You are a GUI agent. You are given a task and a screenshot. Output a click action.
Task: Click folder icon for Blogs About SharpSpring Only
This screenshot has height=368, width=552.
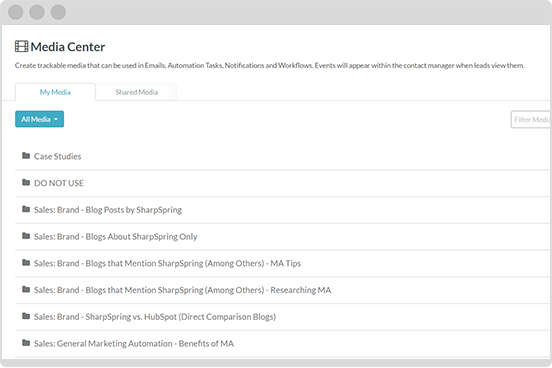26,236
